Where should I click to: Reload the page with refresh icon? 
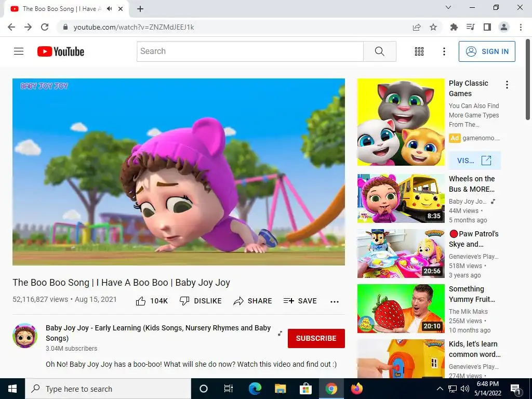pyautogui.click(x=45, y=27)
